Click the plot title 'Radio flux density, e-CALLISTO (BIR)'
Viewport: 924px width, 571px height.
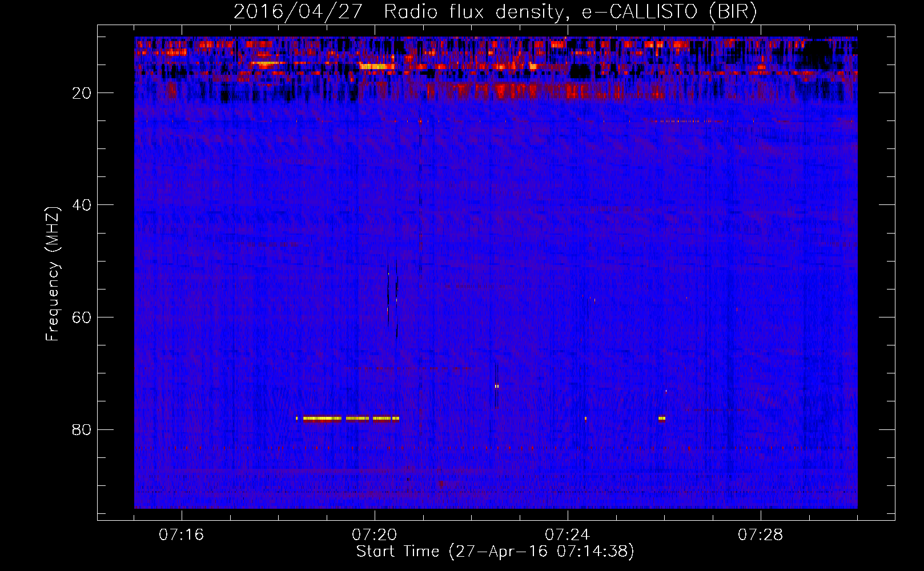click(x=570, y=12)
